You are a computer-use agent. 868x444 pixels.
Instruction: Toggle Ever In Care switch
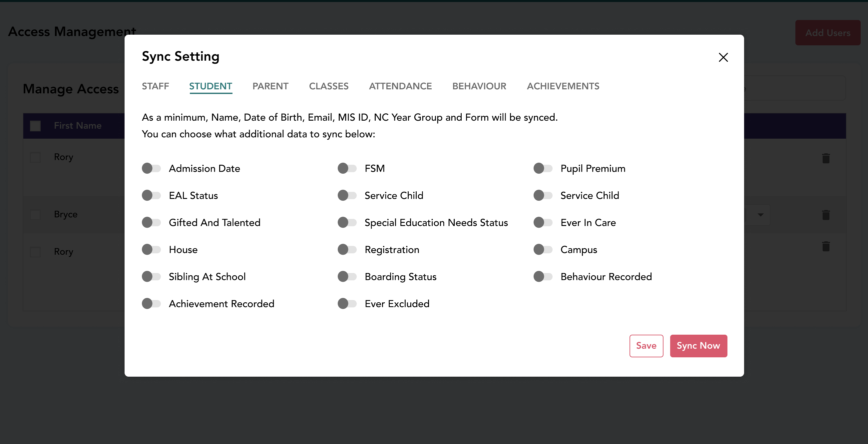point(543,222)
